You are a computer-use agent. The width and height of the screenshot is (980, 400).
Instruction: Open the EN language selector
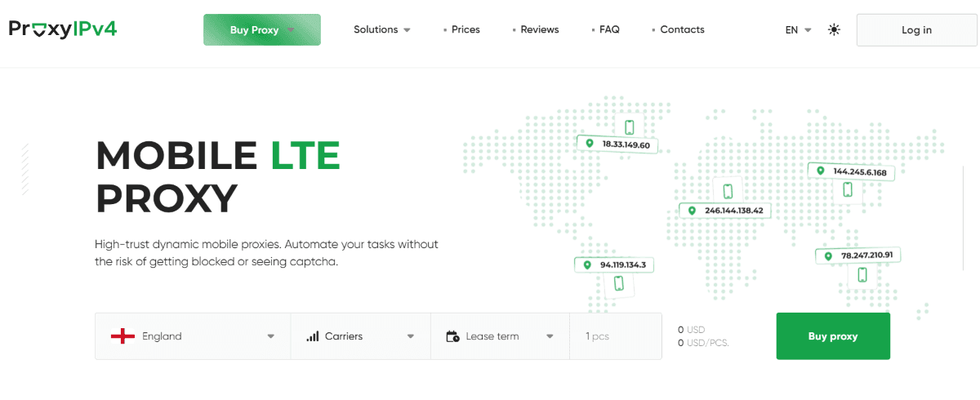pos(798,29)
